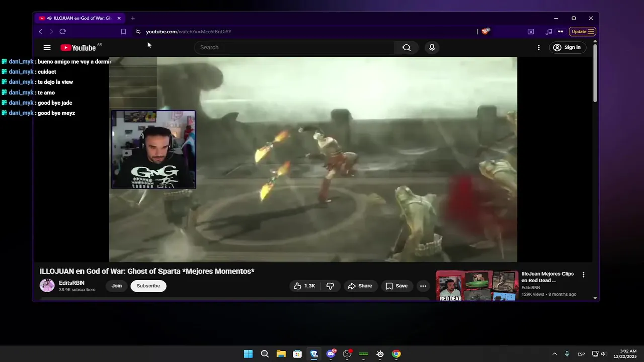Image resolution: width=644 pixels, height=362 pixels.
Task: Click chat message "good bye meyz"
Action: [x=56, y=113]
